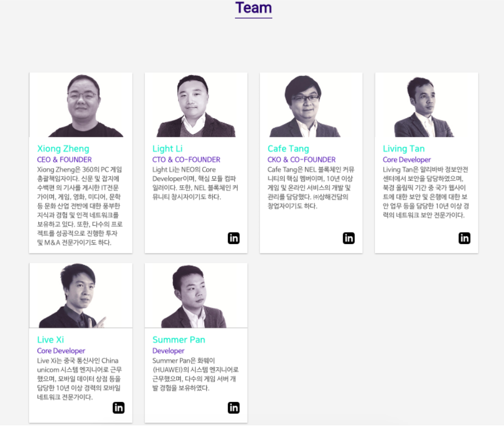Open Cafe Tang's LinkedIn profile icon
The image size is (504, 428).
(x=348, y=238)
